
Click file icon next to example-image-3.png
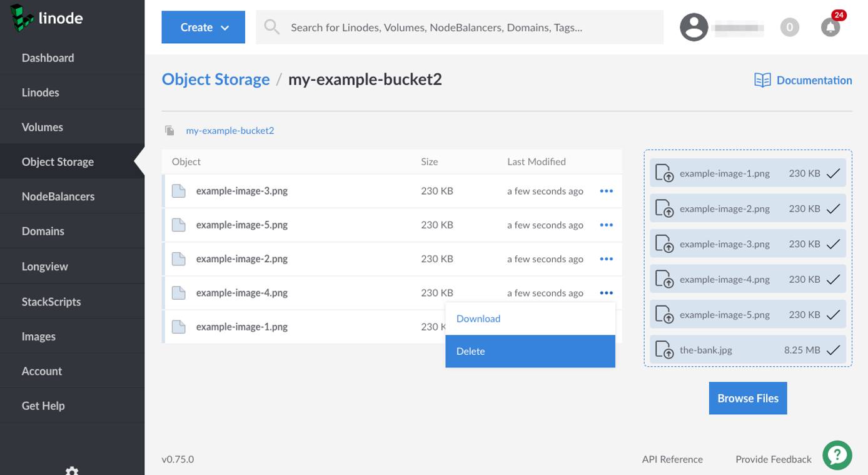point(179,191)
